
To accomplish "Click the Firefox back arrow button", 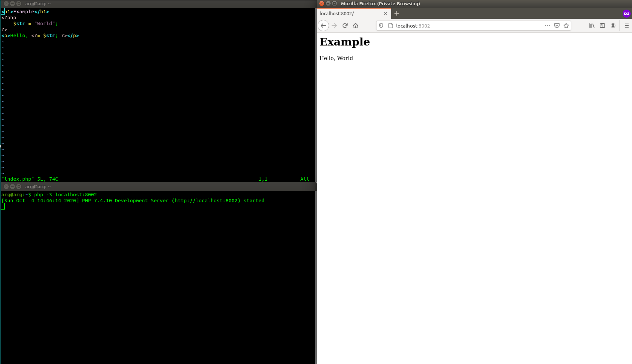I will tap(323, 26).
